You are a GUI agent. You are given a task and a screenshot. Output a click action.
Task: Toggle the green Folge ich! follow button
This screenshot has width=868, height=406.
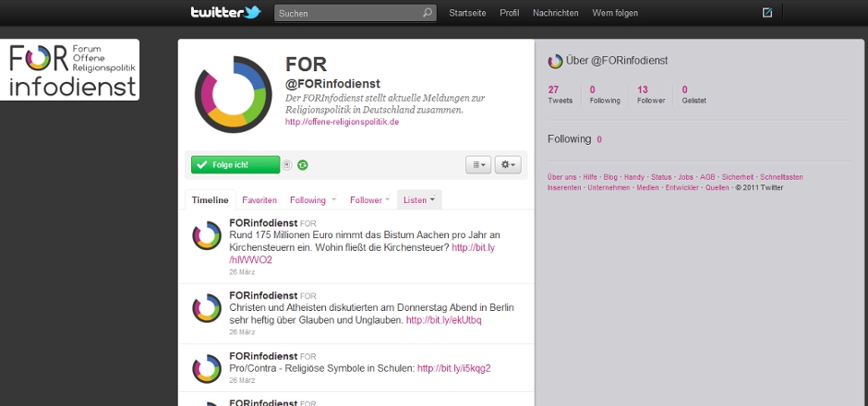click(235, 164)
